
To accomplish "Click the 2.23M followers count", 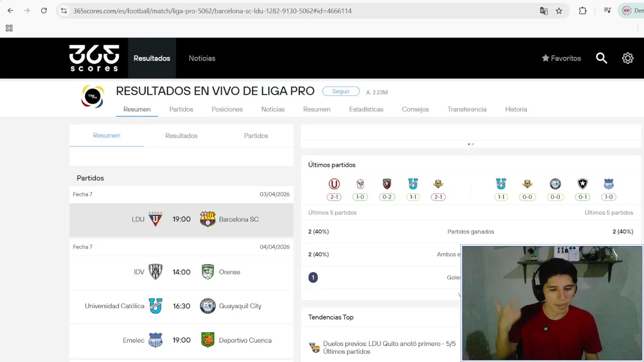I will click(377, 93).
